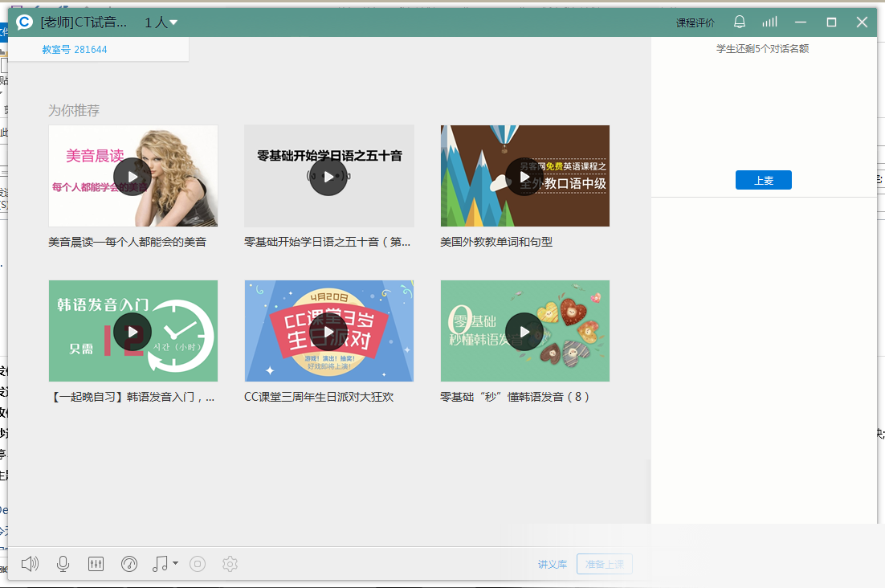Click the 准备上课 button

tap(605, 564)
